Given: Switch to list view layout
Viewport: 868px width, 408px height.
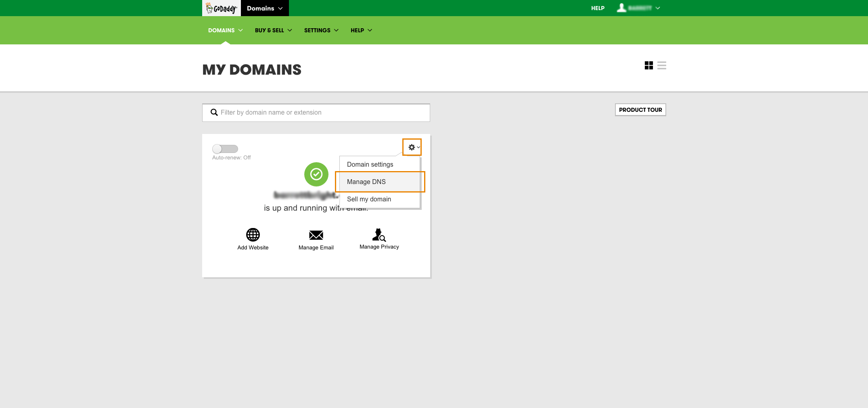Looking at the screenshot, I should click(661, 65).
